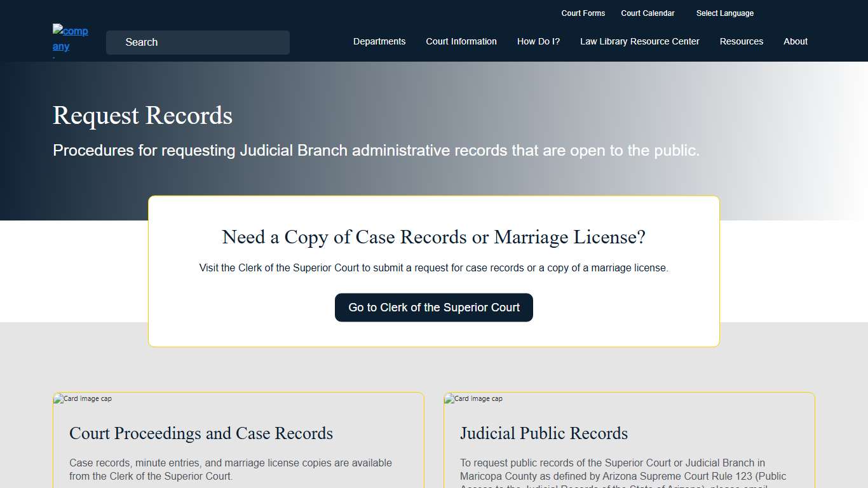Open the Law Library Resource Center menu

pyautogui.click(x=639, y=41)
